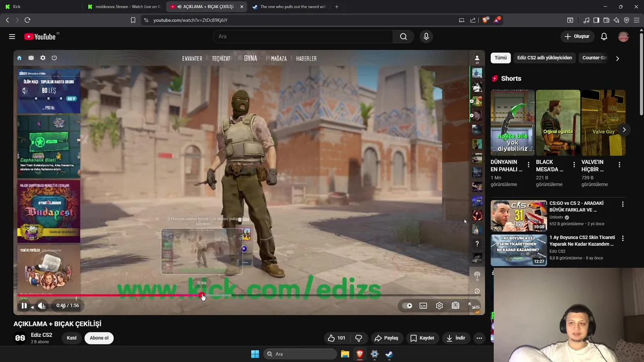This screenshot has height=362, width=644.
Task: Bookmark the page with the address bar icon
Action: click(x=133, y=20)
